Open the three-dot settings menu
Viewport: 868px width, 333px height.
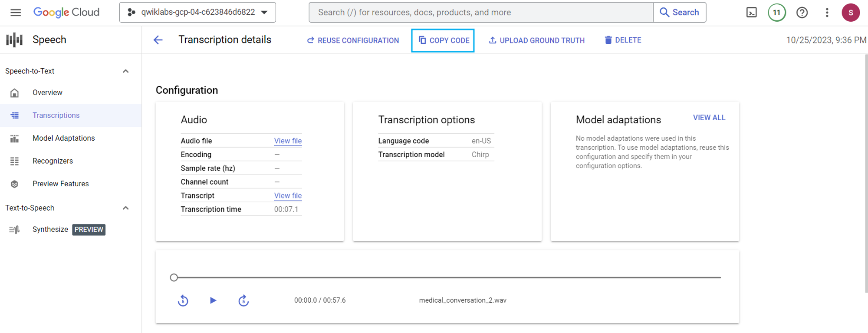(827, 12)
